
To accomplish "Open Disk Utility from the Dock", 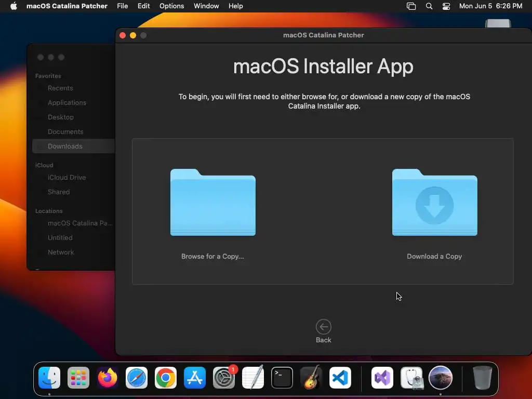I will 411,377.
